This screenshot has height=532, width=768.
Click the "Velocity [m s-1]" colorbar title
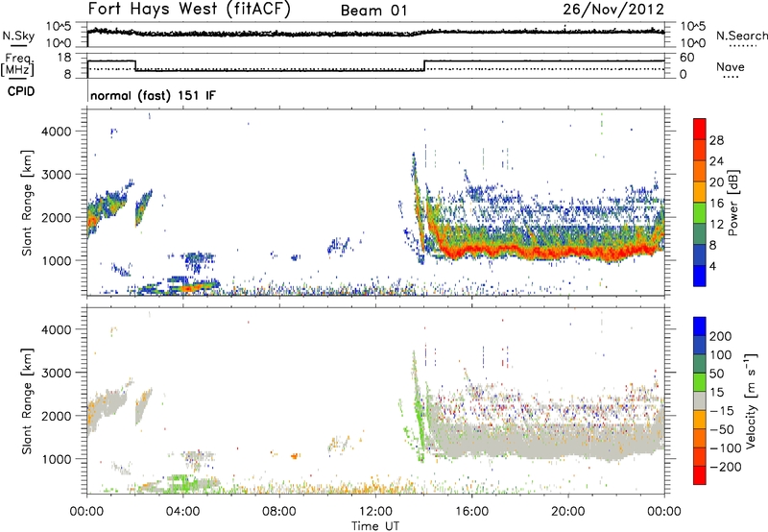click(751, 400)
